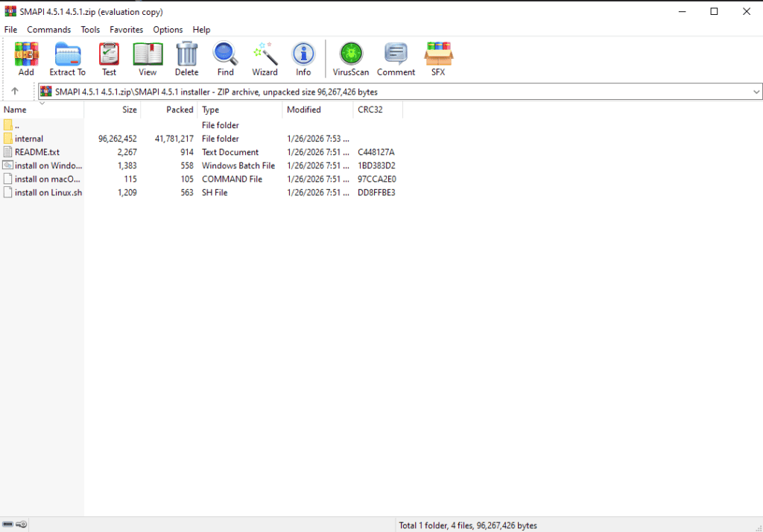Open the Options menu

point(168,30)
